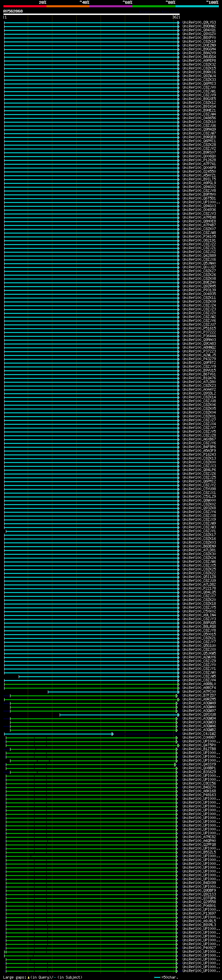The image size is (222, 980).
Task: Select hit label UniRef100_B9GXE5
Action: pos(199,99)
